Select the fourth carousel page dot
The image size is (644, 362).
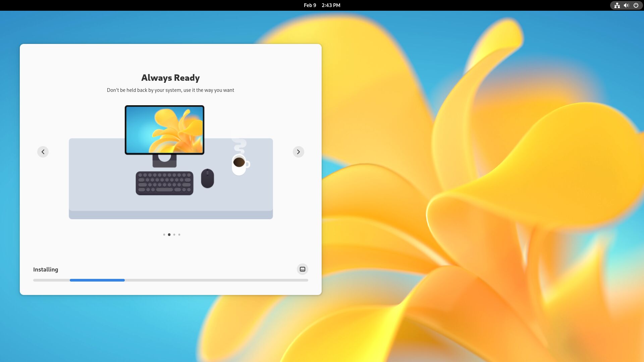[x=179, y=235]
